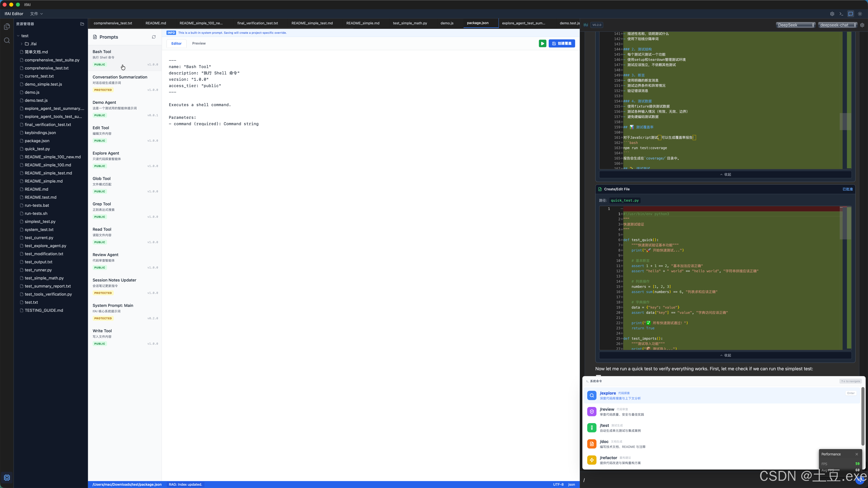Open the demo.js editor tab
The width and height of the screenshot is (868, 488).
point(447,23)
